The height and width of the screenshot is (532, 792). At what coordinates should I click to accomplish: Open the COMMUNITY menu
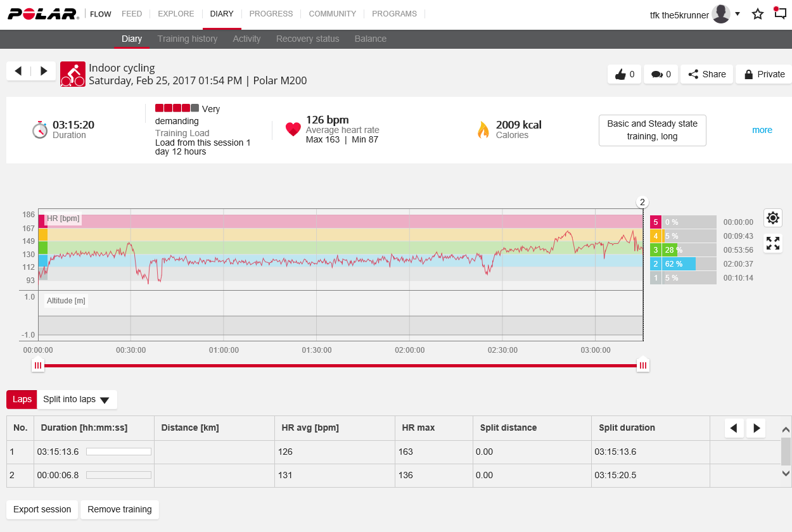(333, 14)
